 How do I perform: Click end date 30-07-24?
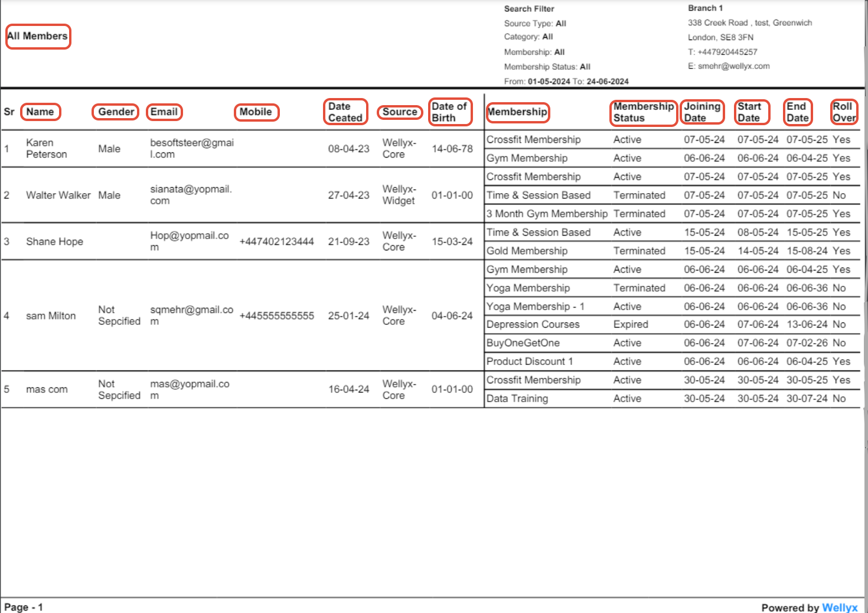click(x=807, y=399)
